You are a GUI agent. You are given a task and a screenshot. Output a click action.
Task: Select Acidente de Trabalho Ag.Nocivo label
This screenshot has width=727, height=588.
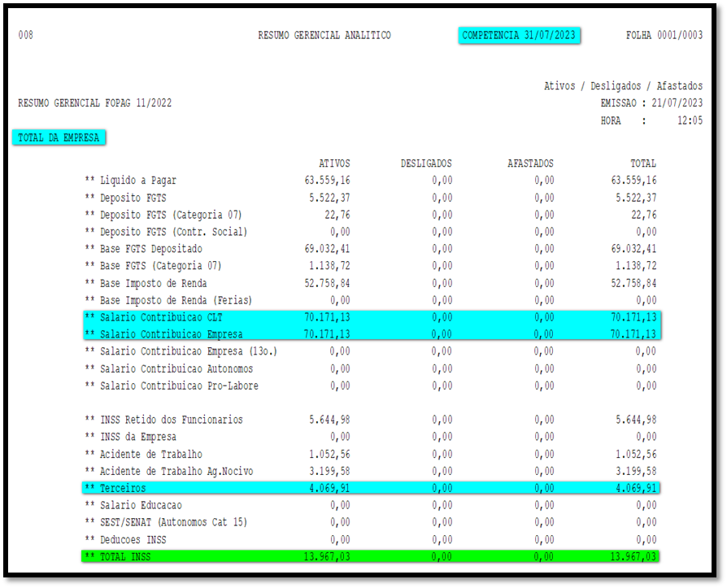click(176, 472)
